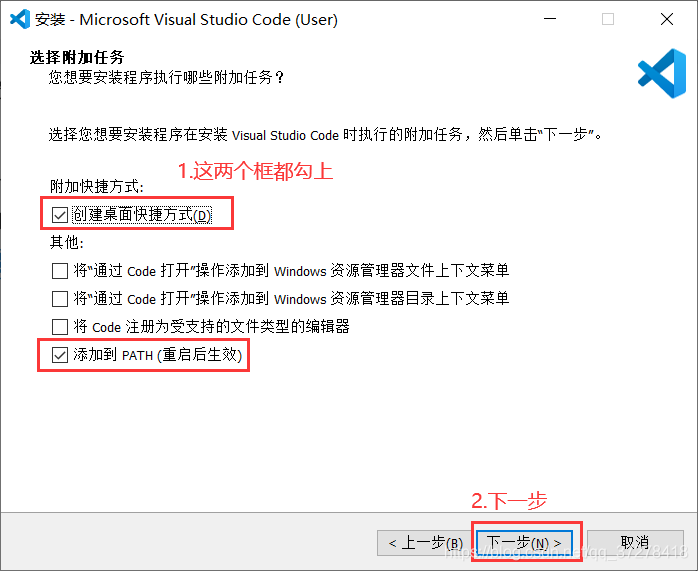Enable adding Open with Code to the file context menu
The image size is (698, 571).
(60, 271)
